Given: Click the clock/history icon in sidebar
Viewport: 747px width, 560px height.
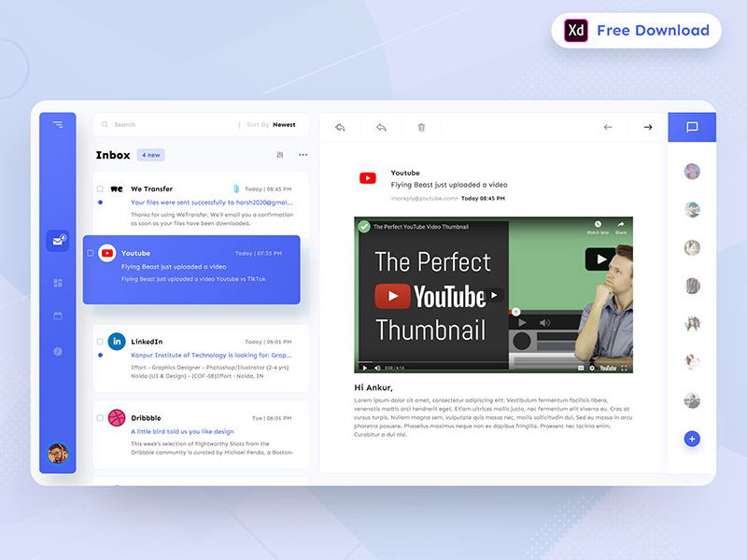Looking at the screenshot, I should coord(57,352).
